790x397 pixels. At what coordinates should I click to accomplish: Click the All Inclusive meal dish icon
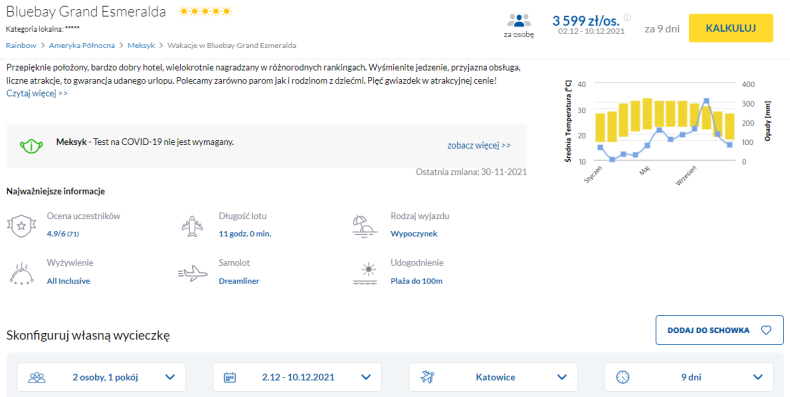pyautogui.click(x=21, y=274)
